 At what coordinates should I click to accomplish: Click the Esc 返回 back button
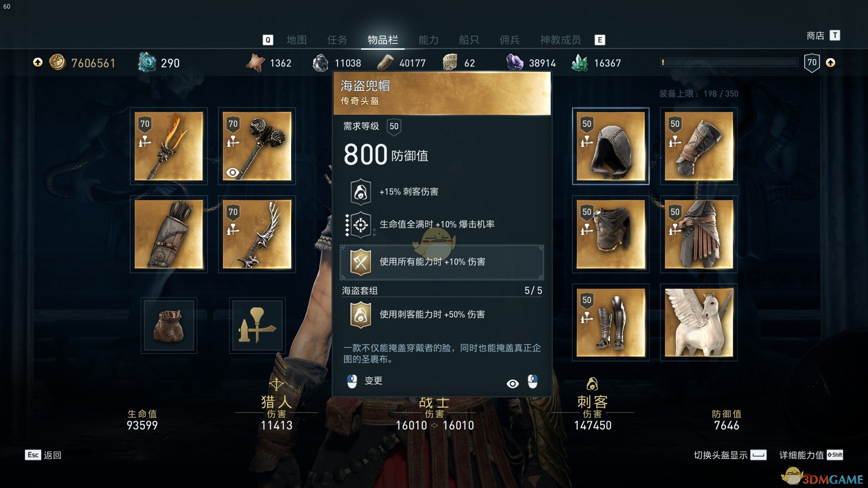[43, 455]
